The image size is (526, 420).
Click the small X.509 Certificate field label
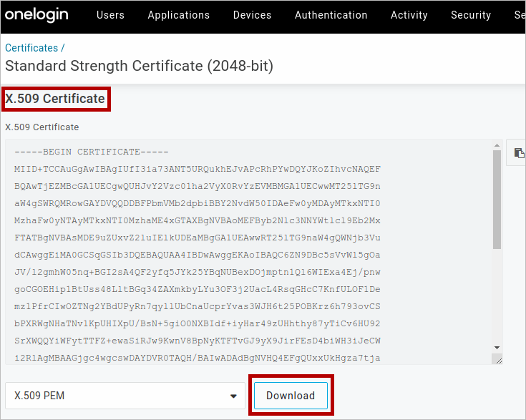42,127
